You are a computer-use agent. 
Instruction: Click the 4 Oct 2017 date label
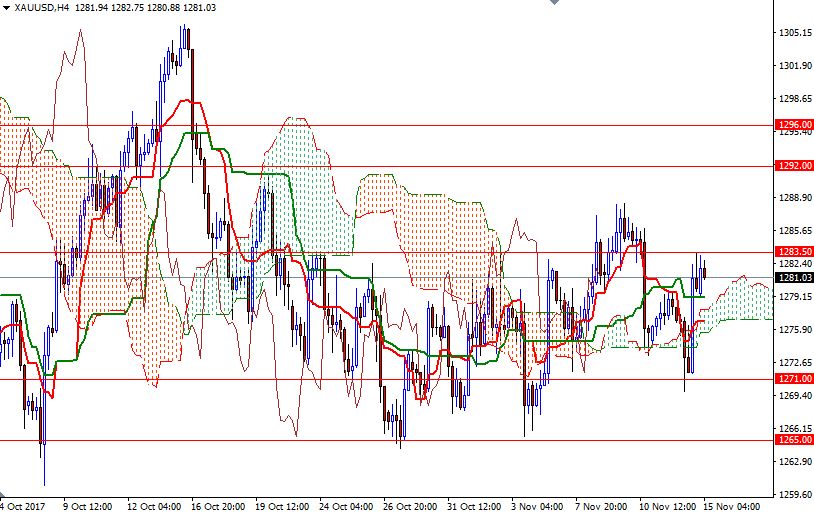click(23, 506)
